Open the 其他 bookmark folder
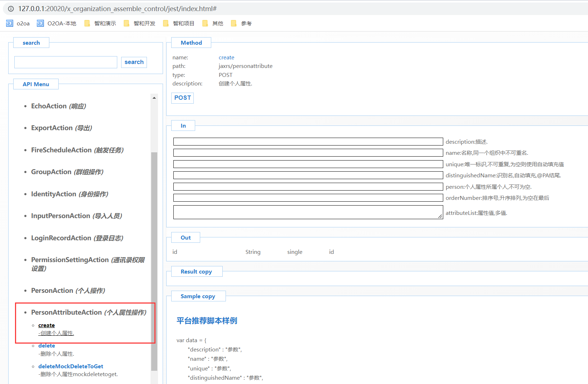 [x=213, y=24]
